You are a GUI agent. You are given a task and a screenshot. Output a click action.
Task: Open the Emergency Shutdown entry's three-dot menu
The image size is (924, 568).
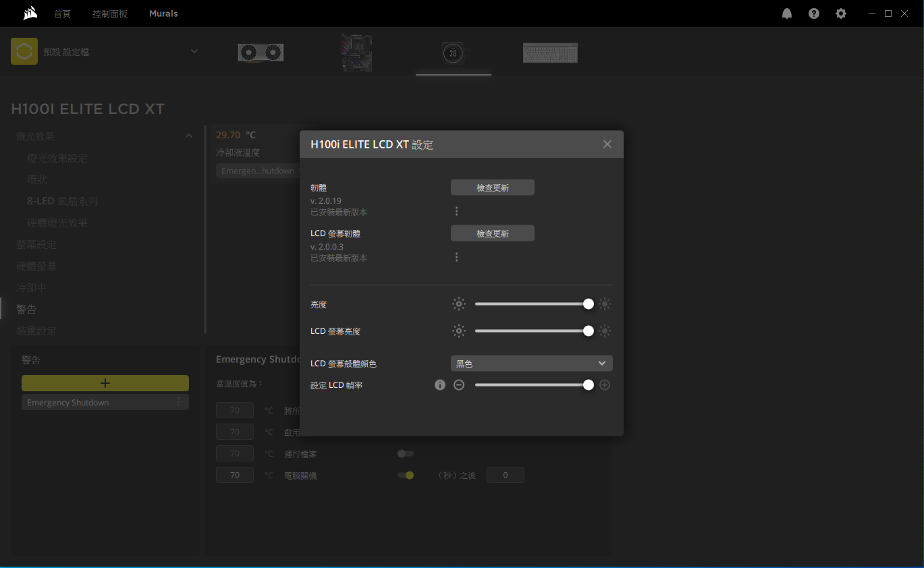[179, 402]
